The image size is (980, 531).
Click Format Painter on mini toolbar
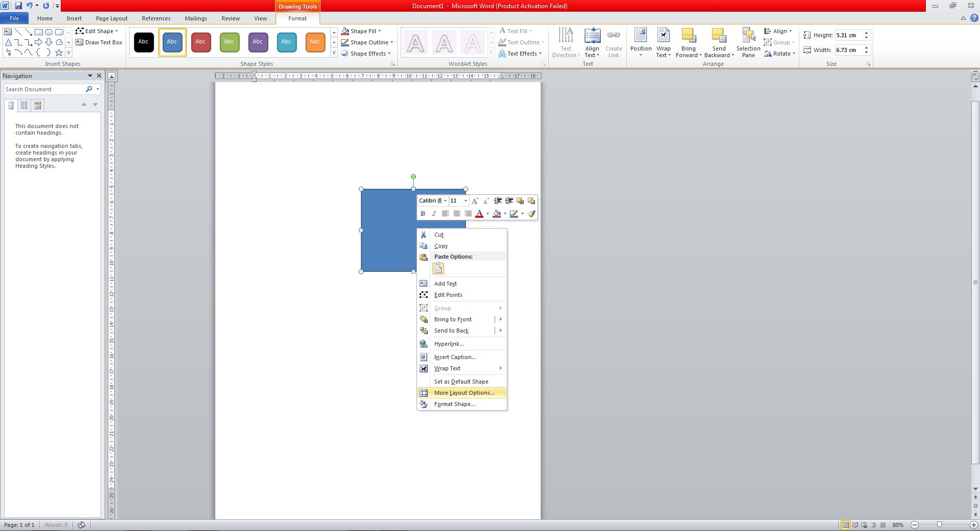[x=531, y=214]
